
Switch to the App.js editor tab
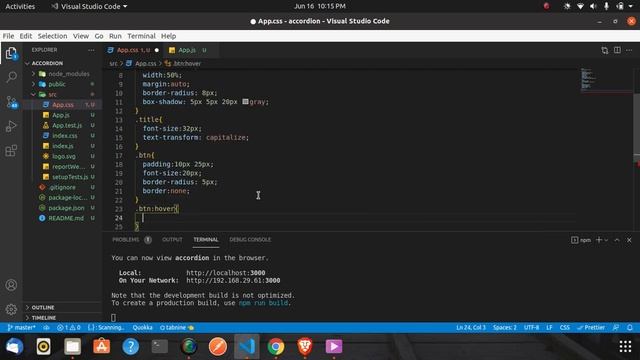[x=187, y=50]
